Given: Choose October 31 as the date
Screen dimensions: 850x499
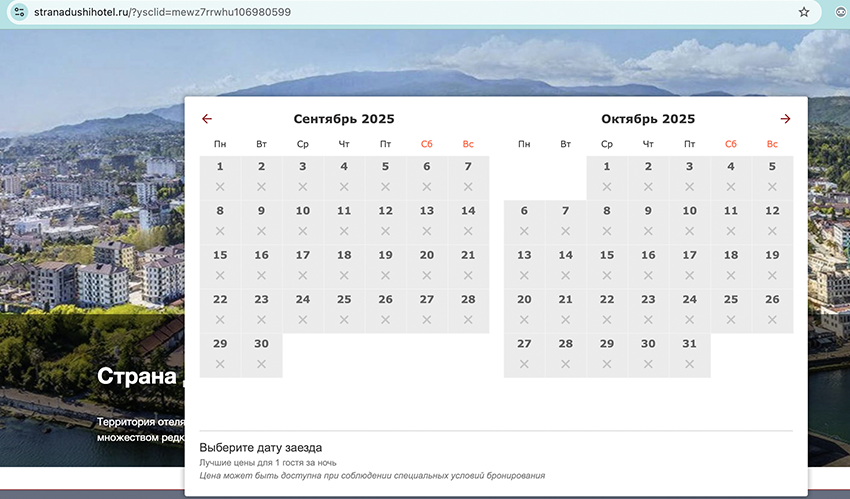Looking at the screenshot, I should pyautogui.click(x=690, y=353).
